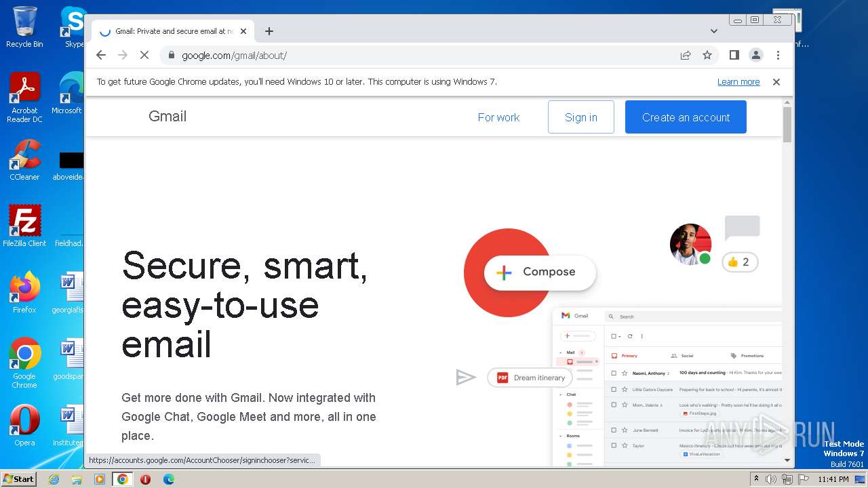The height and width of the screenshot is (488, 868).
Task: Open Firefox desktop icon
Action: [24, 292]
